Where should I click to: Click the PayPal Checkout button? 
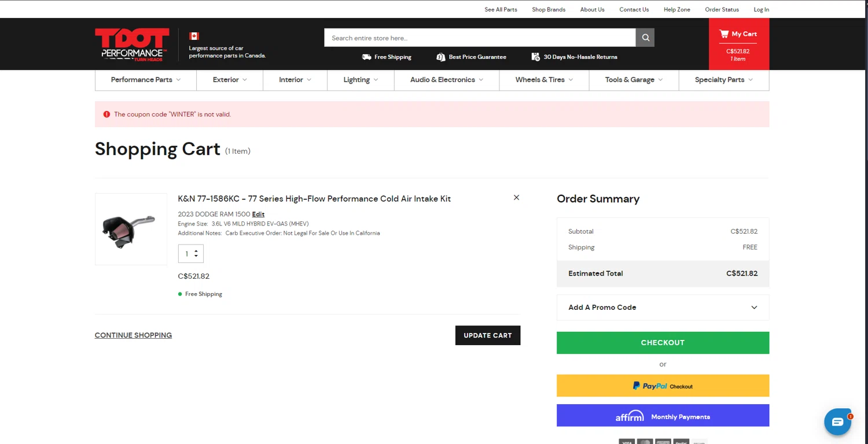tap(663, 386)
